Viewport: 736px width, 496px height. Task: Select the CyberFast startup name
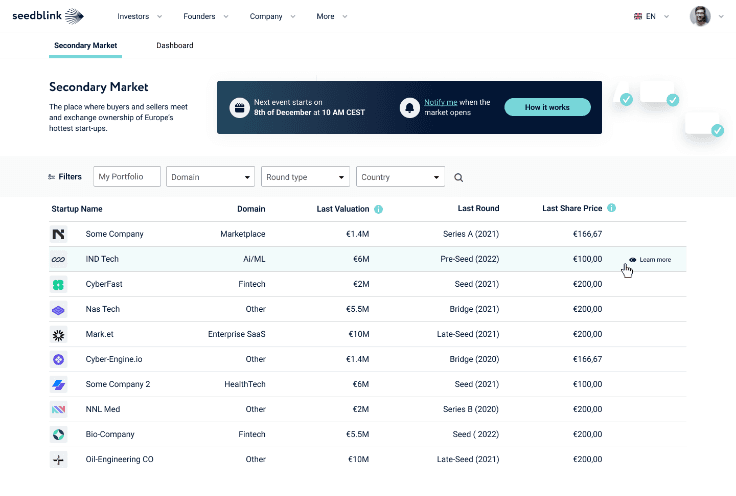click(104, 284)
